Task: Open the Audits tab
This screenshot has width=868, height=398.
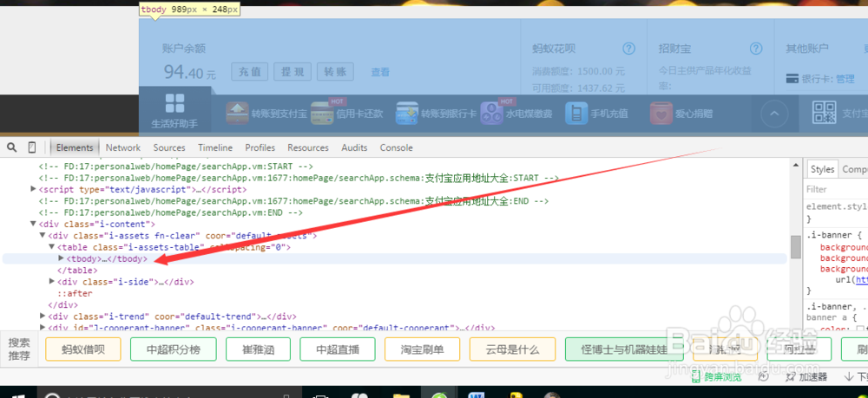Action: 354,147
